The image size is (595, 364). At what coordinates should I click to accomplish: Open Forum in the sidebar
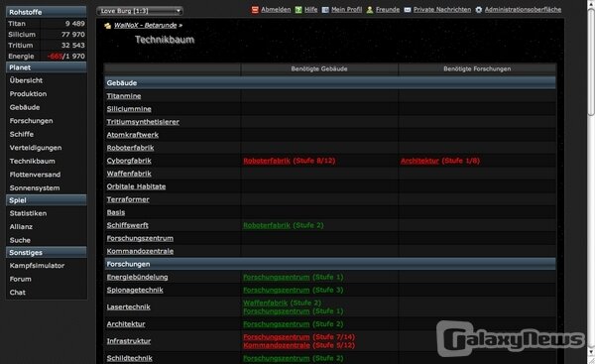coord(21,279)
